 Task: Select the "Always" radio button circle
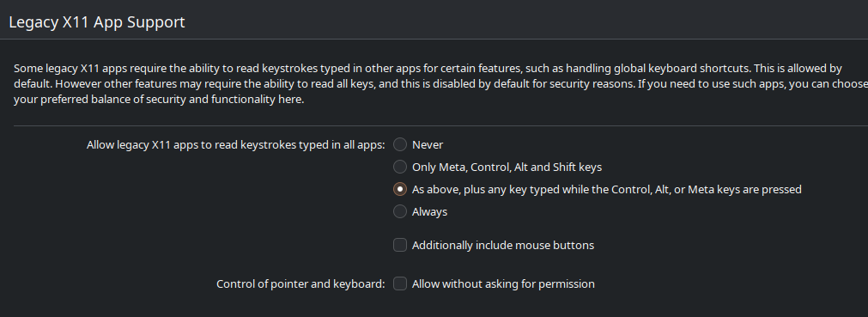point(400,211)
